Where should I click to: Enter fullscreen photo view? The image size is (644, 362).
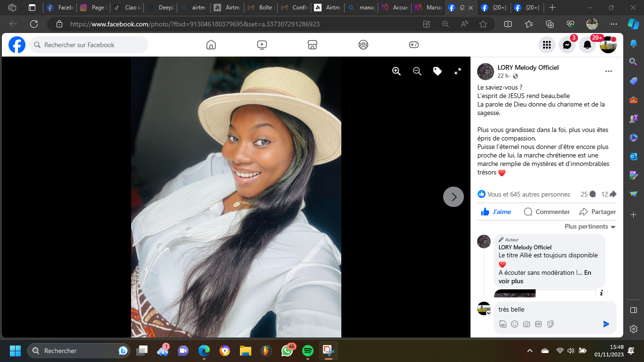coord(457,71)
